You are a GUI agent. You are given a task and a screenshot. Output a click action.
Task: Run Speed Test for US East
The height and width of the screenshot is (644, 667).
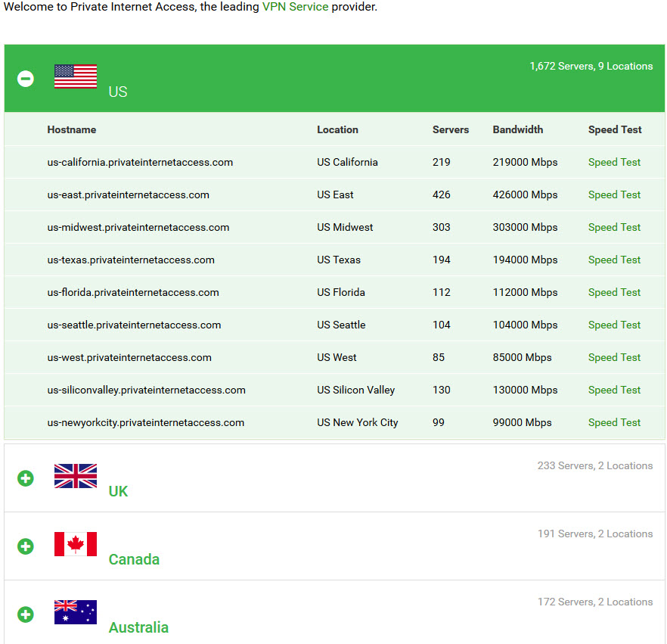(x=614, y=194)
